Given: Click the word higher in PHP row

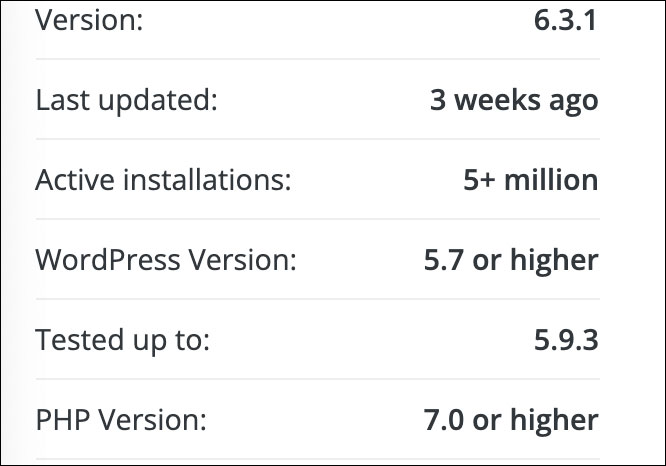Looking at the screenshot, I should (x=554, y=420).
